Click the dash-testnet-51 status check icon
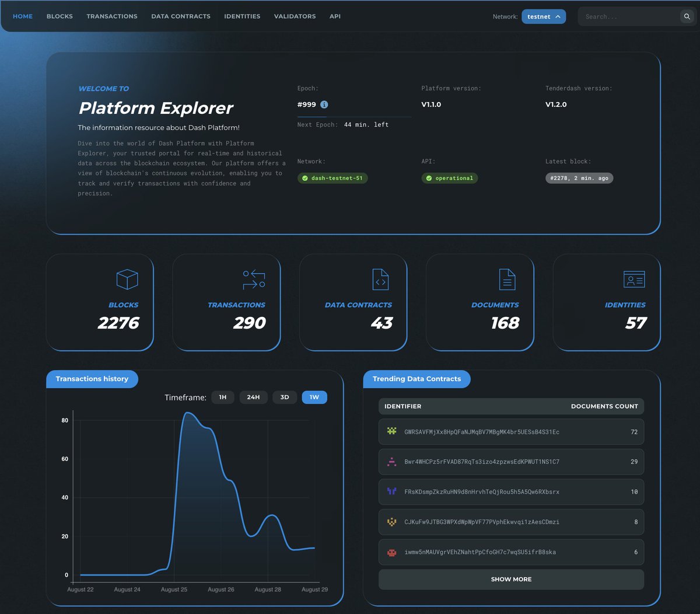This screenshot has width=700, height=614. 305,178
